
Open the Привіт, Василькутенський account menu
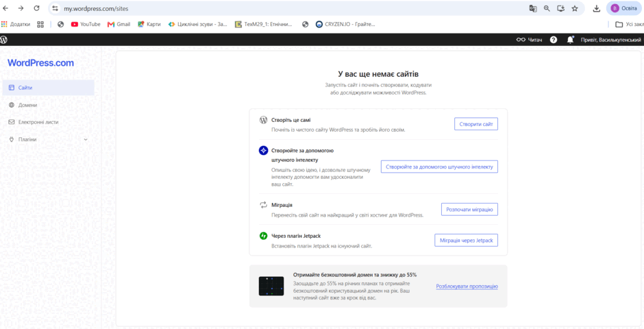click(x=610, y=40)
